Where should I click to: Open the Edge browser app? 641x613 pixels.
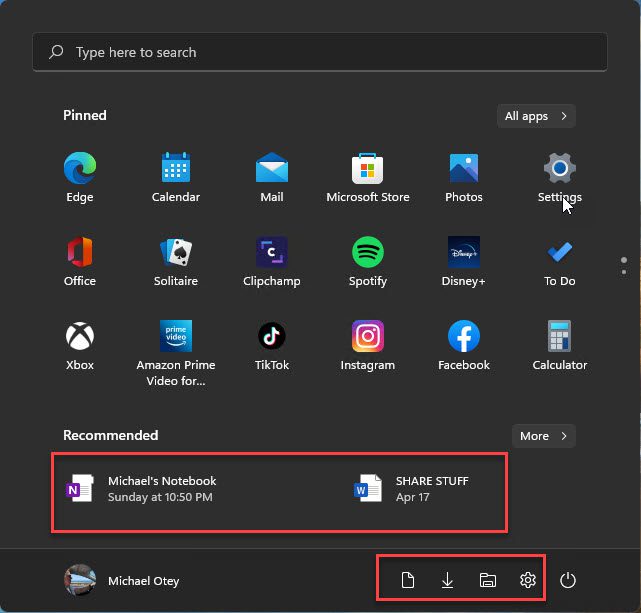pos(80,177)
